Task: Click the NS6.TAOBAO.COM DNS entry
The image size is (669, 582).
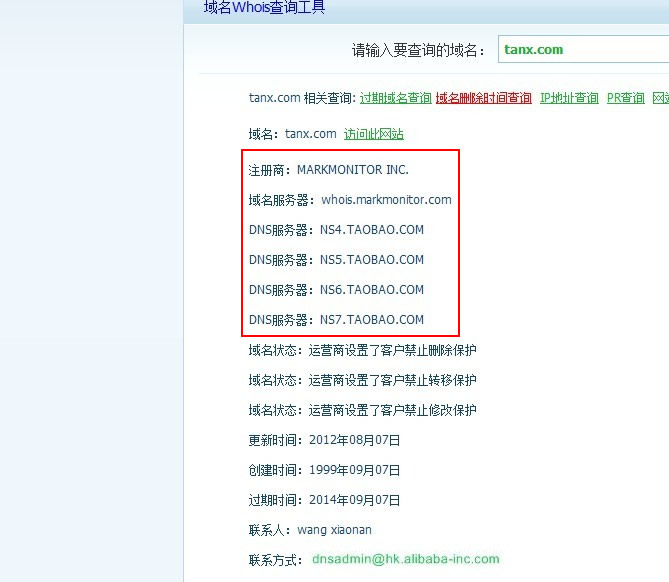Action: (x=372, y=290)
